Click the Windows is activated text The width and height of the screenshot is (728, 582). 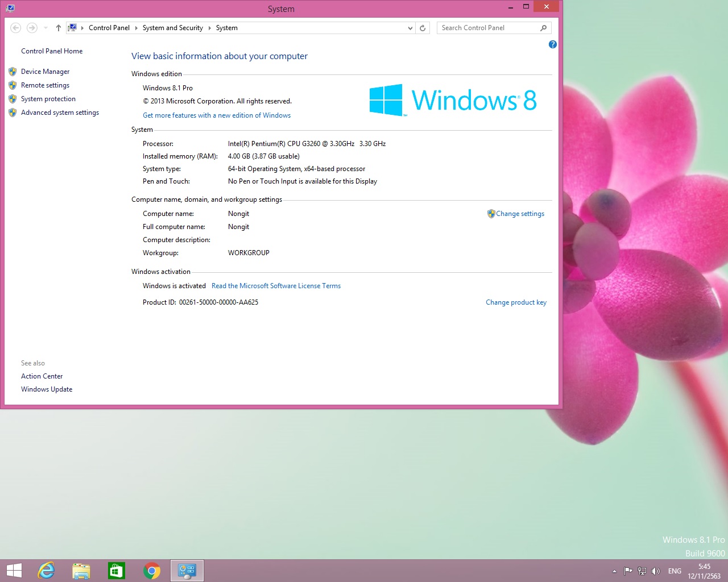174,286
